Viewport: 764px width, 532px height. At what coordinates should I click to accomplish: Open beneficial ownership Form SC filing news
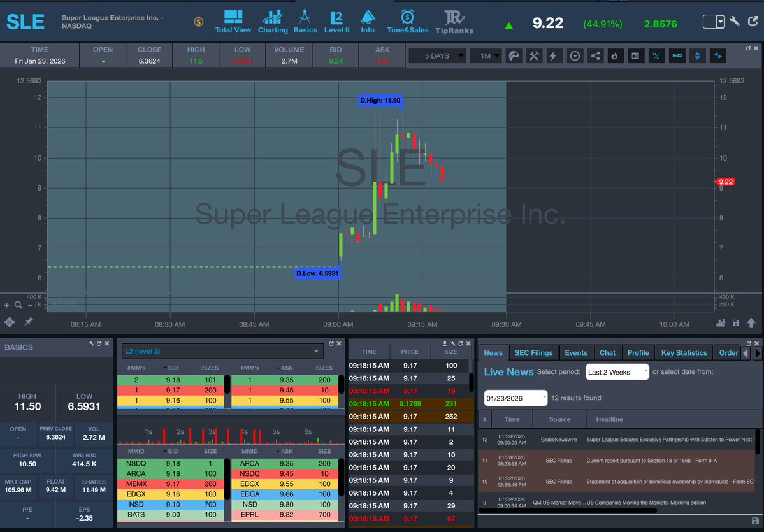click(x=670, y=481)
